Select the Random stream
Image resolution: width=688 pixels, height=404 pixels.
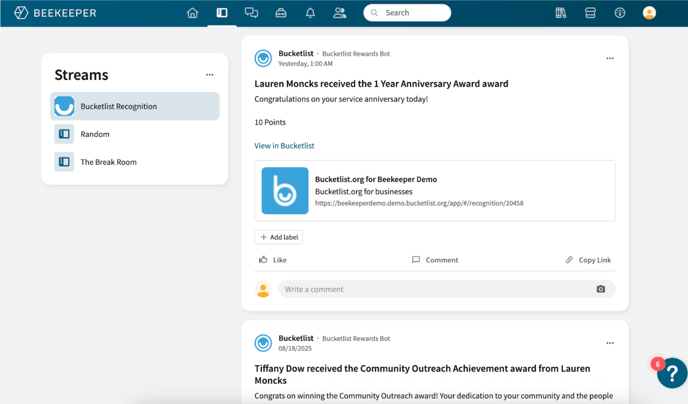click(135, 134)
